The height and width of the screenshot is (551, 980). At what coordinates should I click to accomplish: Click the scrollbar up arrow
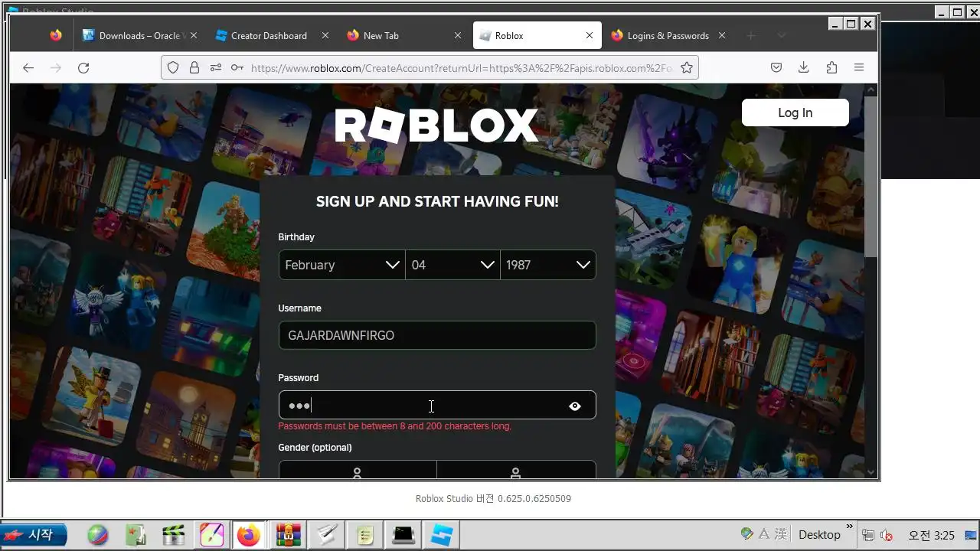point(871,90)
